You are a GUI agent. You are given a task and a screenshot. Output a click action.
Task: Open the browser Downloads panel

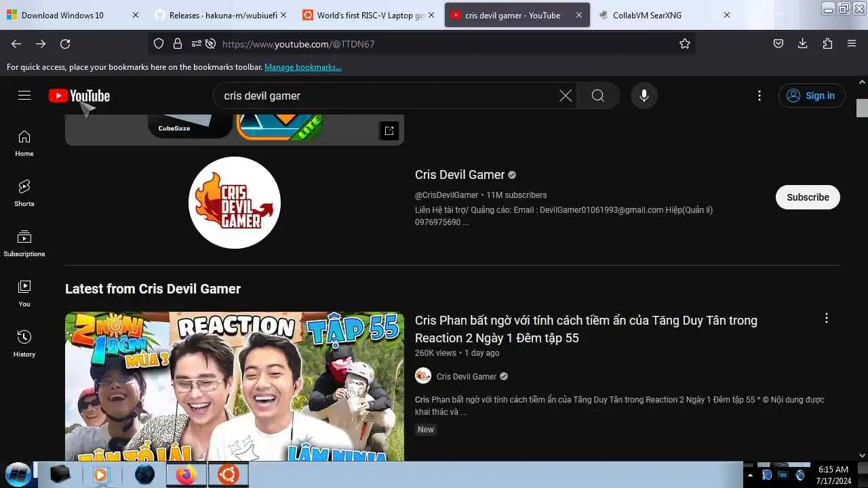coord(803,43)
